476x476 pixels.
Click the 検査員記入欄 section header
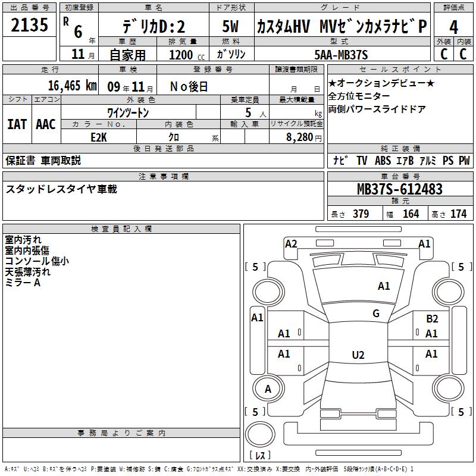[121, 229]
